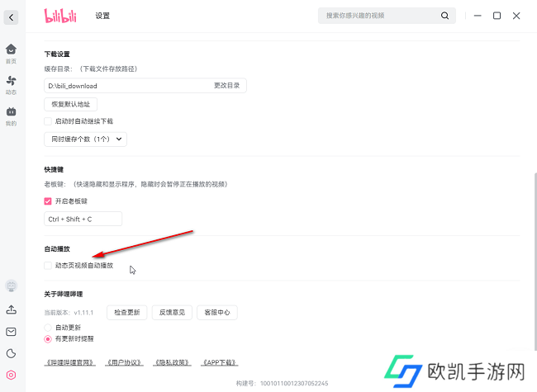
Task: Minimize the bilibili window
Action: (x=478, y=16)
